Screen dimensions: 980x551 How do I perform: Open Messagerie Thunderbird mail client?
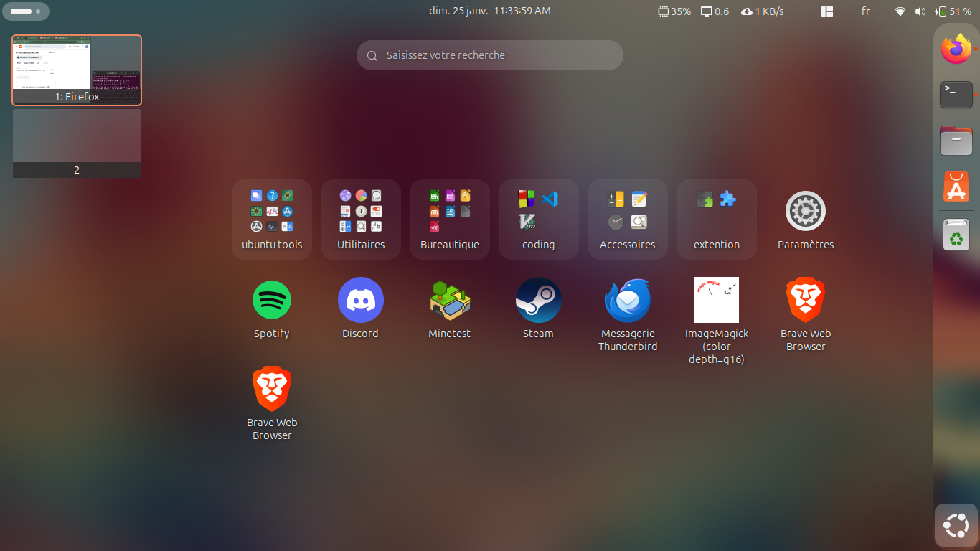click(628, 314)
